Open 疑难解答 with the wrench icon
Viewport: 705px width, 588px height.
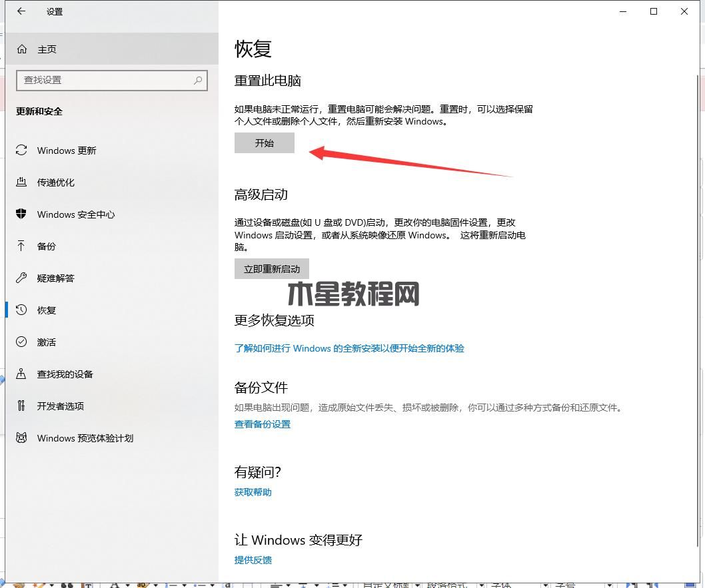click(x=111, y=278)
